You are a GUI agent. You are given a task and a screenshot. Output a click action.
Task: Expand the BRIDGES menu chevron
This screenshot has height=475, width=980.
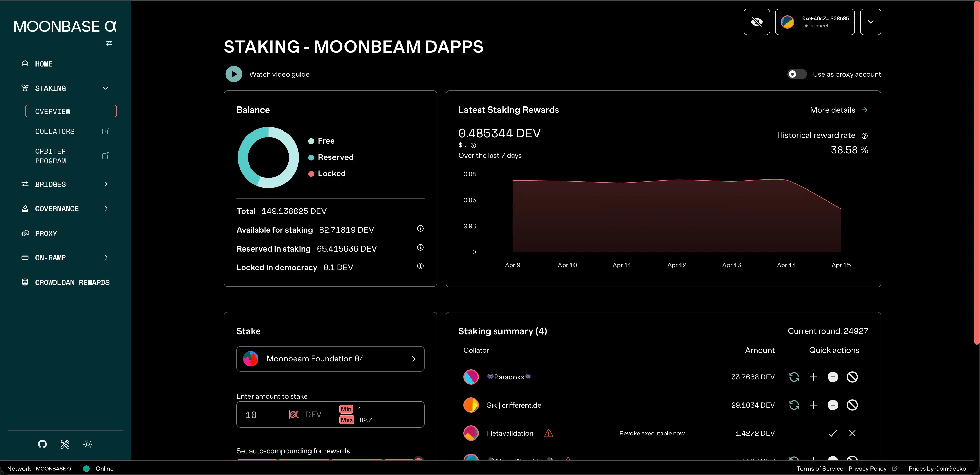(106, 184)
